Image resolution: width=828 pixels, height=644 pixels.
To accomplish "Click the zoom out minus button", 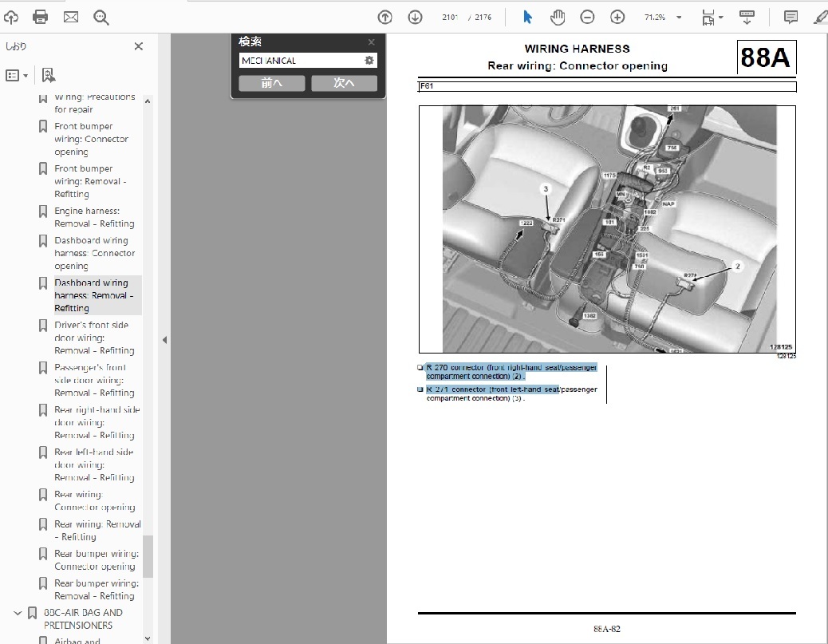I will point(587,17).
